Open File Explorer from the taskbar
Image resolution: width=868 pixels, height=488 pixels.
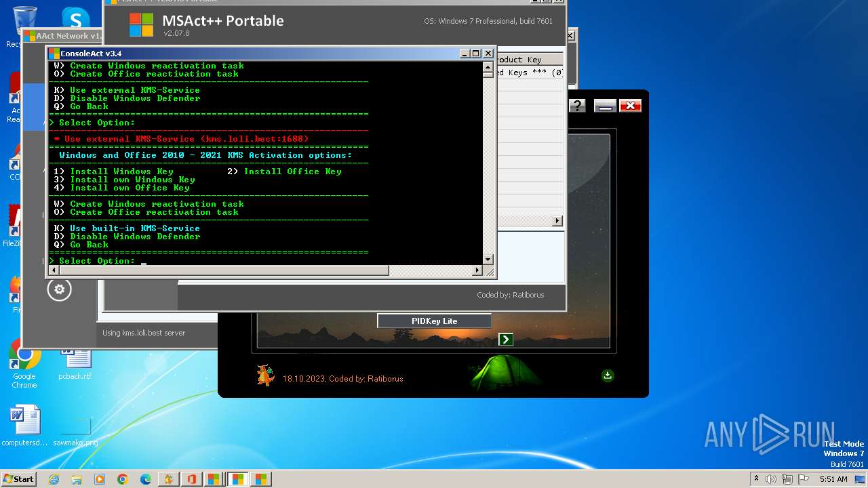(x=77, y=479)
